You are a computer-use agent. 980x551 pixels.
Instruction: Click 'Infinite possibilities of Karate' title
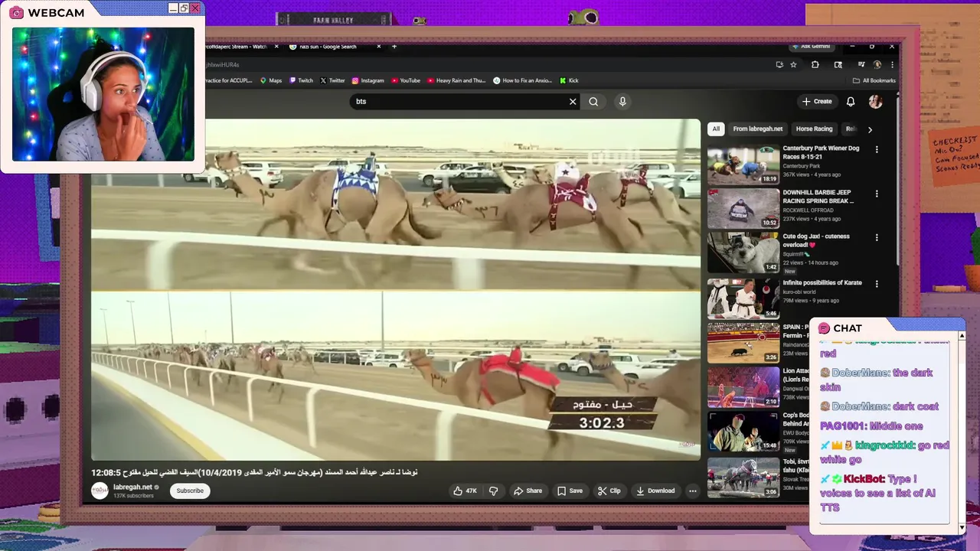[x=822, y=282]
